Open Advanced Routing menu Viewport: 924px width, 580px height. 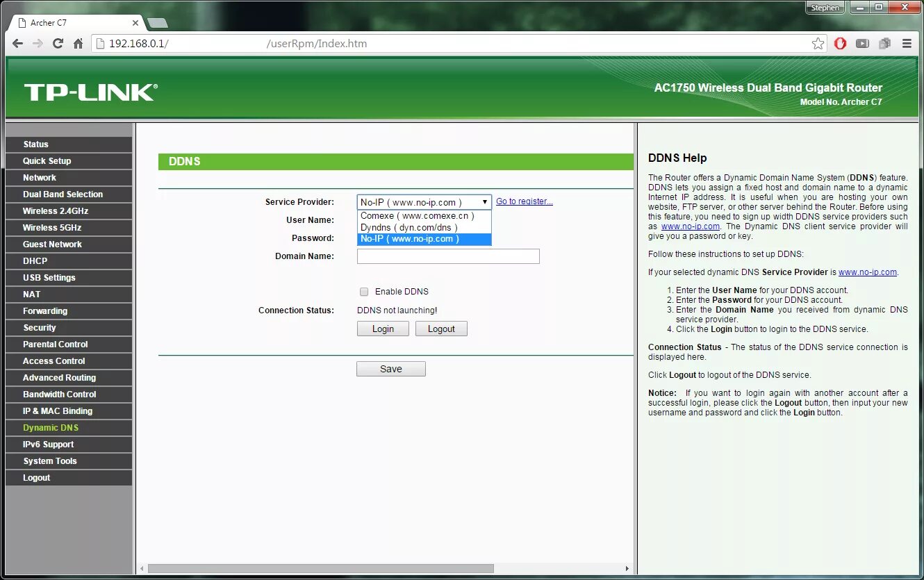coord(68,378)
